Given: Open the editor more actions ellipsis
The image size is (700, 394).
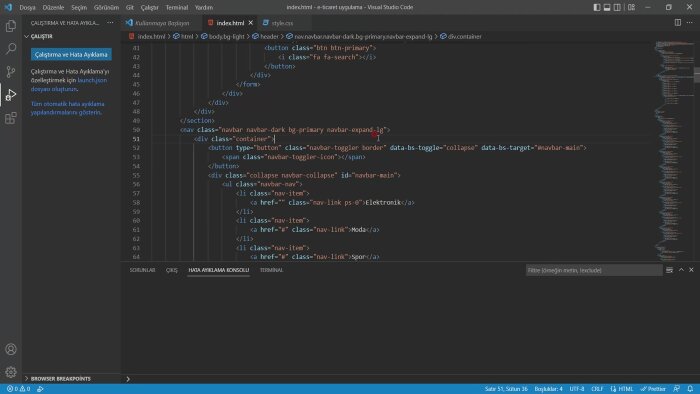Looking at the screenshot, I should (690, 23).
